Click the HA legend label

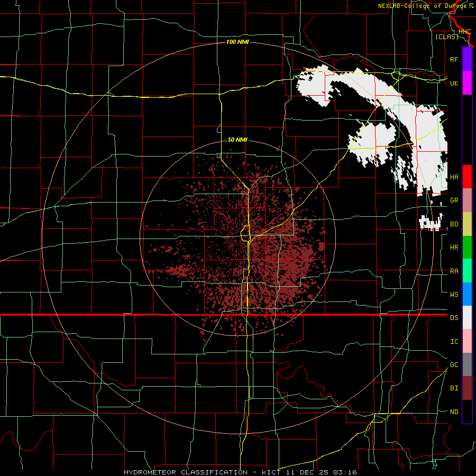[x=454, y=177]
